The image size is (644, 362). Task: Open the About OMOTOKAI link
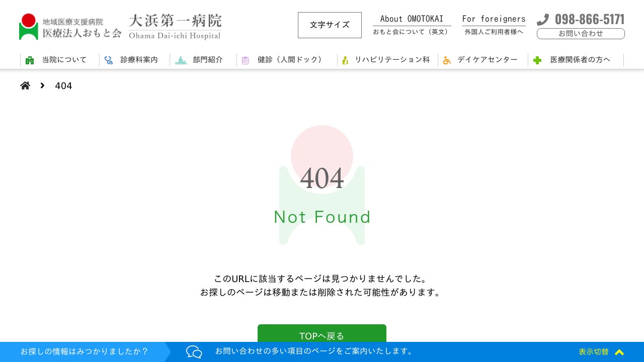click(412, 25)
